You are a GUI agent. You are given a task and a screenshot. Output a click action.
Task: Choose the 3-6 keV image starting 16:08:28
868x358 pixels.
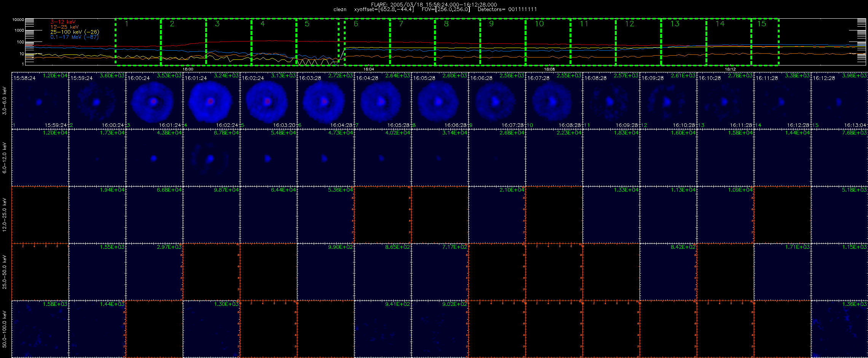click(x=611, y=101)
